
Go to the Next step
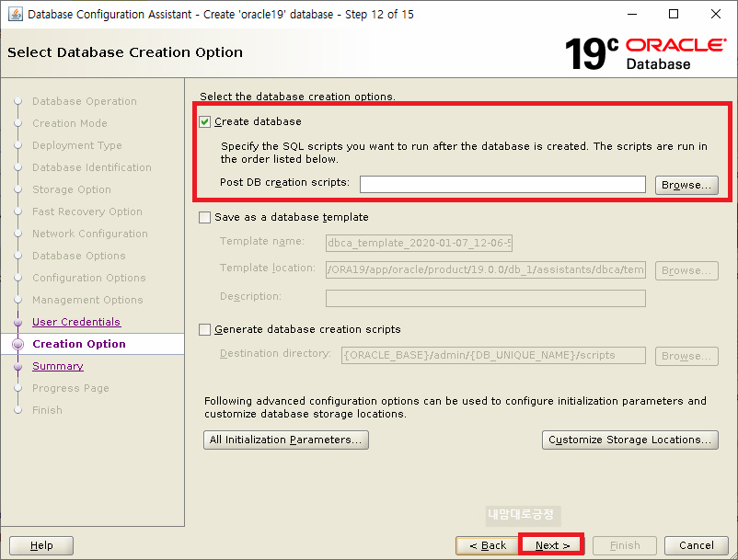pos(552,545)
